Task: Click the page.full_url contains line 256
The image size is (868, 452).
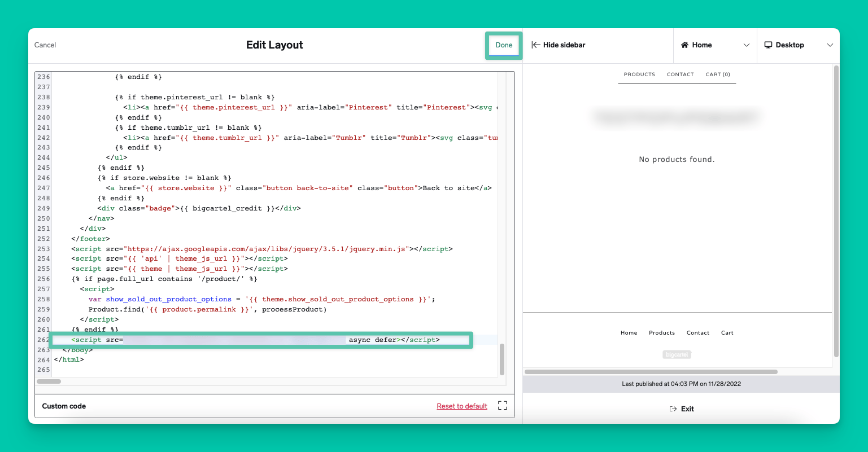Action: pos(164,279)
